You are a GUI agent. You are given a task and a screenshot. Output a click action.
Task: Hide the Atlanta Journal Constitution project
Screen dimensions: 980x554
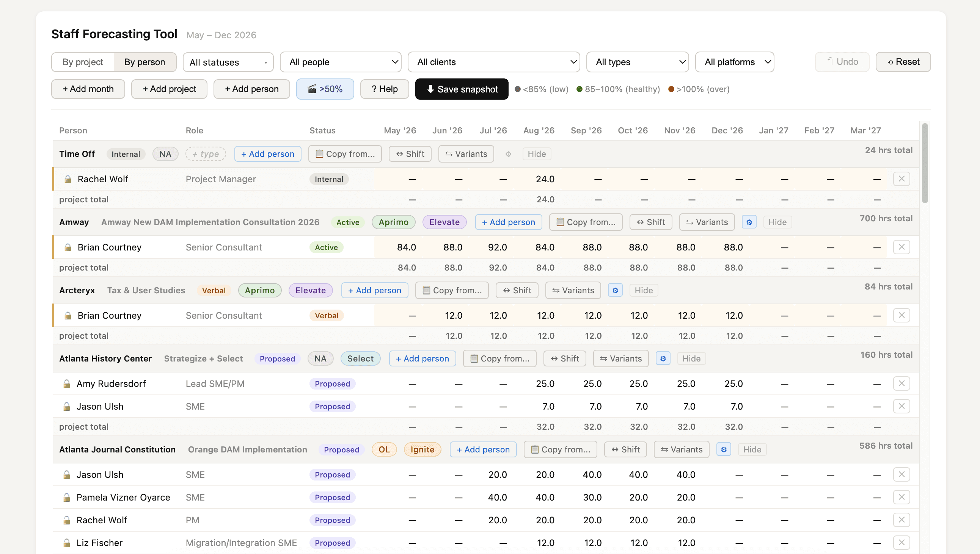pos(752,449)
